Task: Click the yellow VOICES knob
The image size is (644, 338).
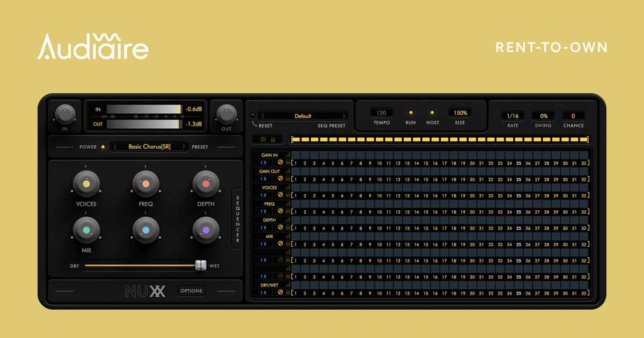Action: point(86,184)
